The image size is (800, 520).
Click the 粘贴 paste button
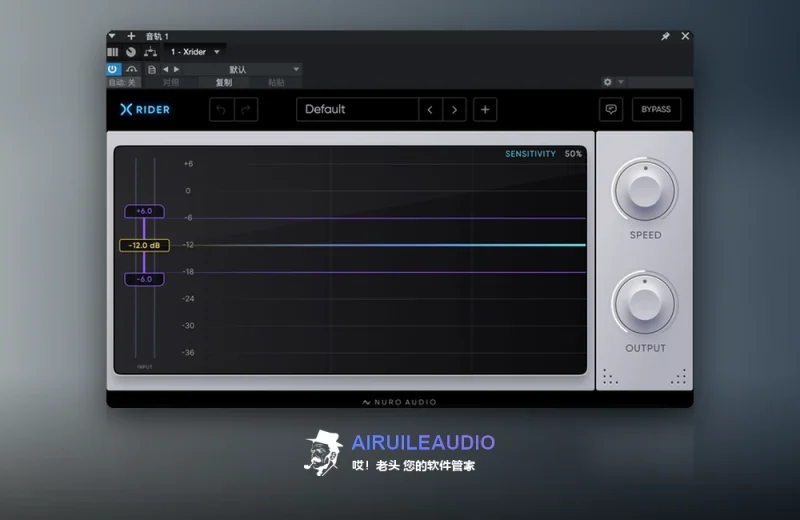(276, 82)
